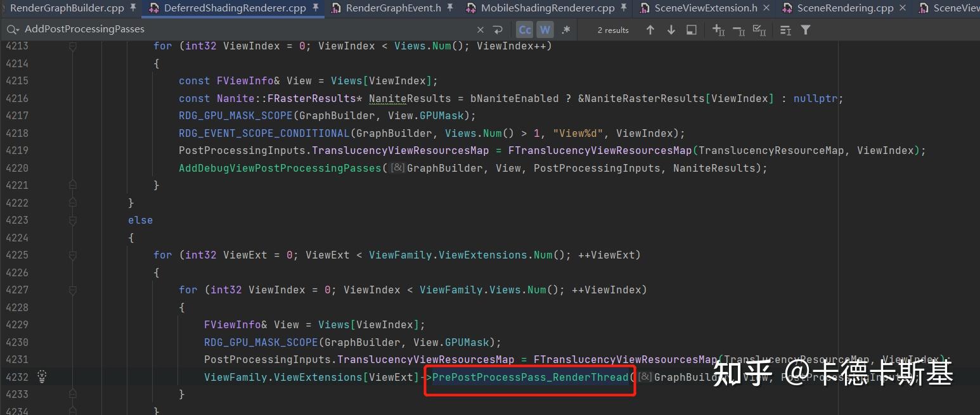Image resolution: width=980 pixels, height=415 pixels.
Task: Select the DeferredShadingRenderer.cpp tab
Action: click(235, 8)
